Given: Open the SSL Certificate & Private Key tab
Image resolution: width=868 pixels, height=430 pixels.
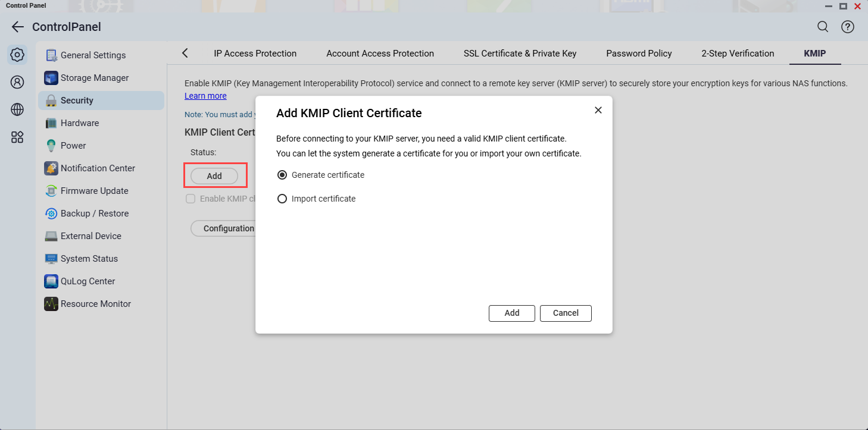Looking at the screenshot, I should tap(520, 54).
